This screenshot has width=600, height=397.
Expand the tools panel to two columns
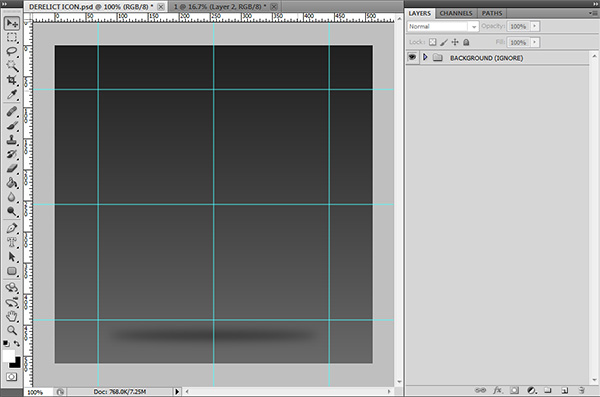coord(5,4)
